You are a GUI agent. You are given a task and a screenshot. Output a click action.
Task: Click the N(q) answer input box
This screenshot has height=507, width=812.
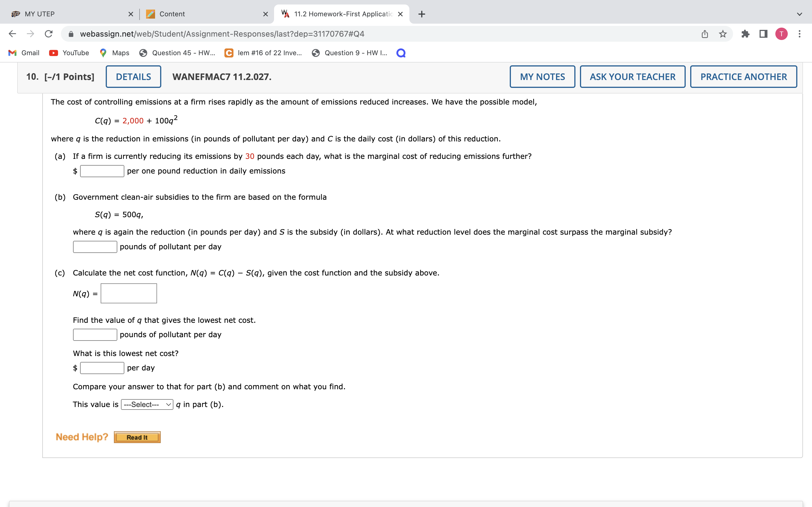tap(129, 293)
